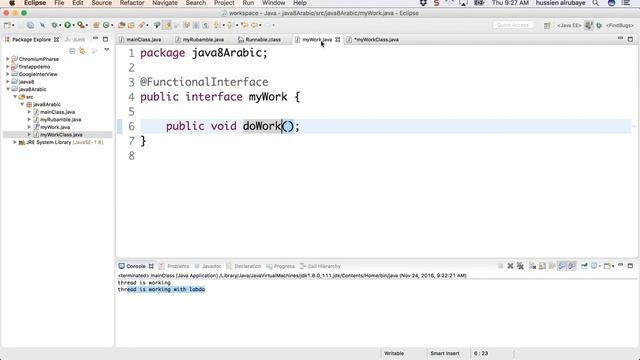The width and height of the screenshot is (640, 360).
Task: Maximize the editor area
Action: tap(630, 39)
